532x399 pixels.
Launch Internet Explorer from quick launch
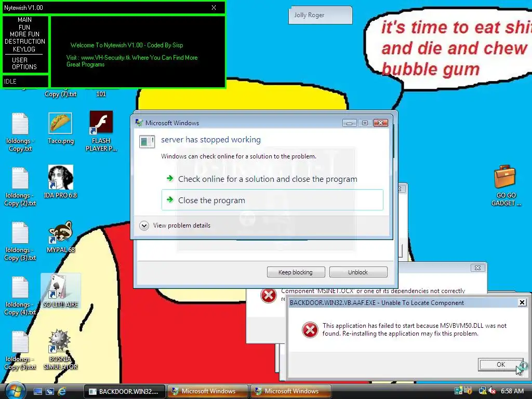point(62,391)
